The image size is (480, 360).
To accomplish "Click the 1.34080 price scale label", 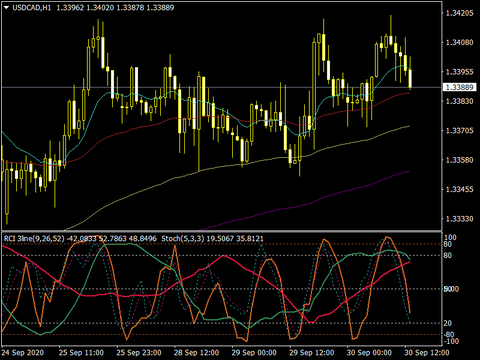I will point(460,42).
